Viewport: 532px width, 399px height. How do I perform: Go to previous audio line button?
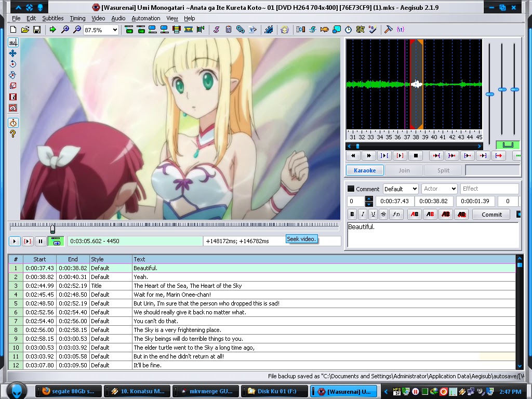pyautogui.click(x=353, y=156)
